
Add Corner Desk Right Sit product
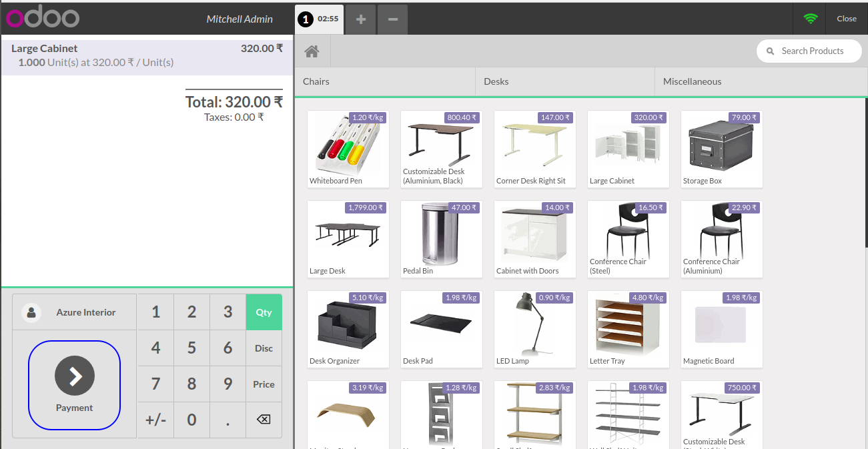[x=534, y=149]
